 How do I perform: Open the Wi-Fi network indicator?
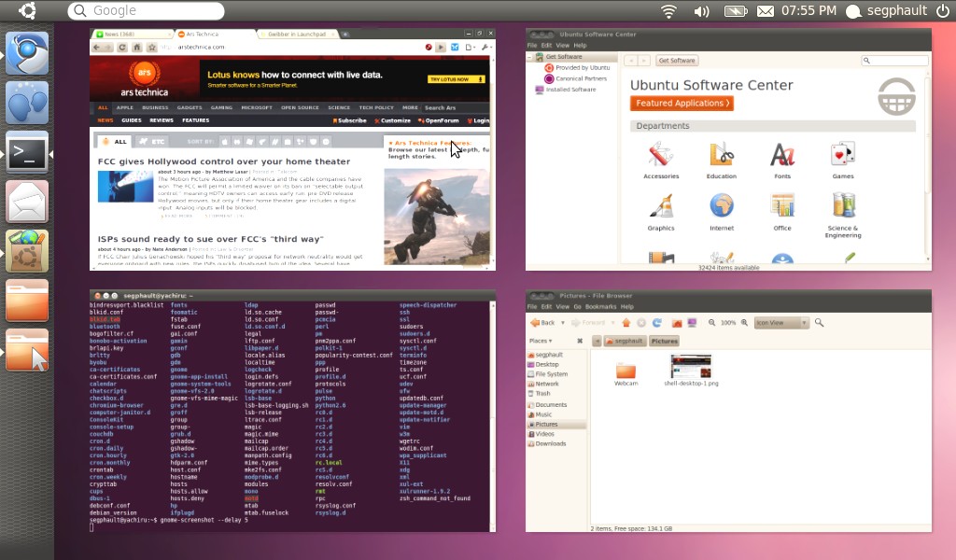coord(668,11)
